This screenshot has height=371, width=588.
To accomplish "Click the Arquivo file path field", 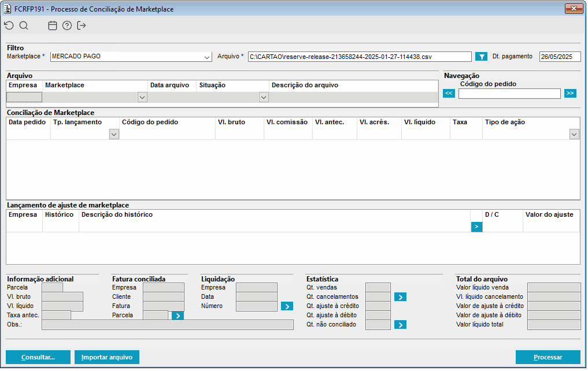I will (x=360, y=57).
